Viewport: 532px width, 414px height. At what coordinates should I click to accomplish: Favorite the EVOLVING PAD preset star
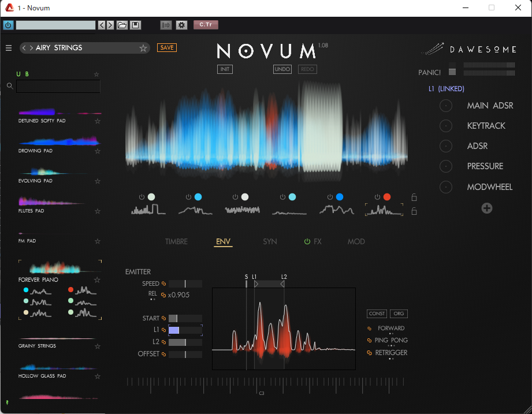click(98, 181)
